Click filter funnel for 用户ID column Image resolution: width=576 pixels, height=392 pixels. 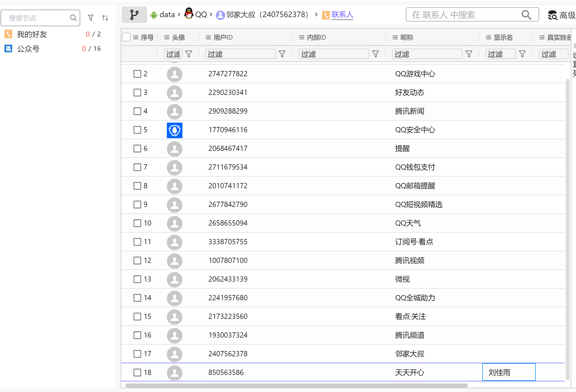(282, 54)
